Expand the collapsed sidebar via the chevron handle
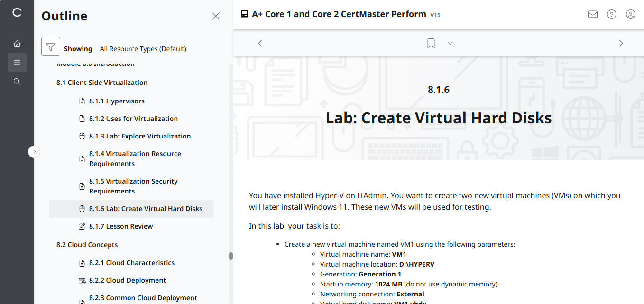The image size is (644, 304). pos(34,151)
